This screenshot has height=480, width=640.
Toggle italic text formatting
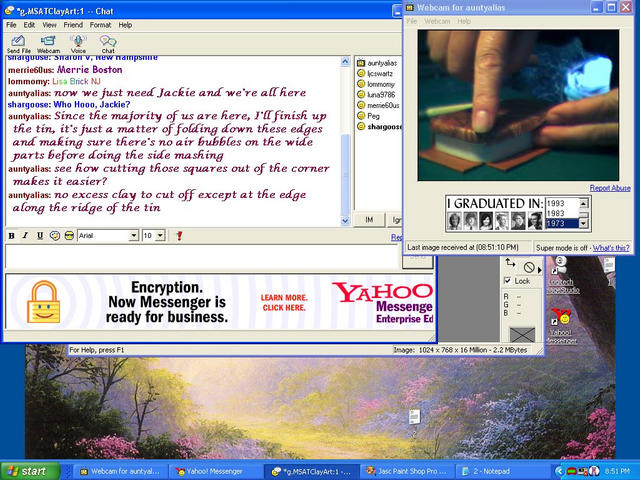tap(25, 236)
